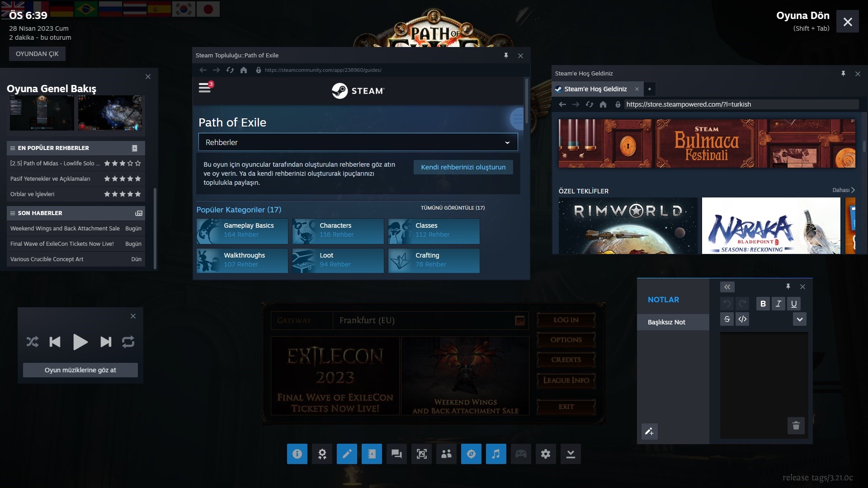Click the download arrow icon in bottom toolbar
The image size is (868, 488).
coord(571,454)
